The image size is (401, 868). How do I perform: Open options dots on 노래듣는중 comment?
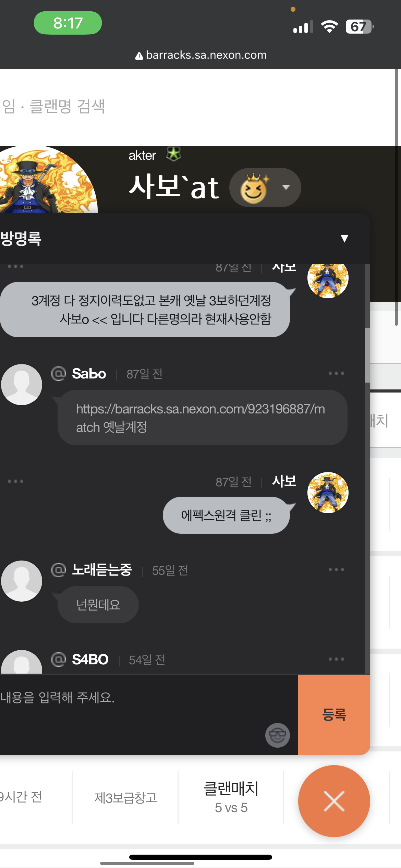tap(336, 569)
